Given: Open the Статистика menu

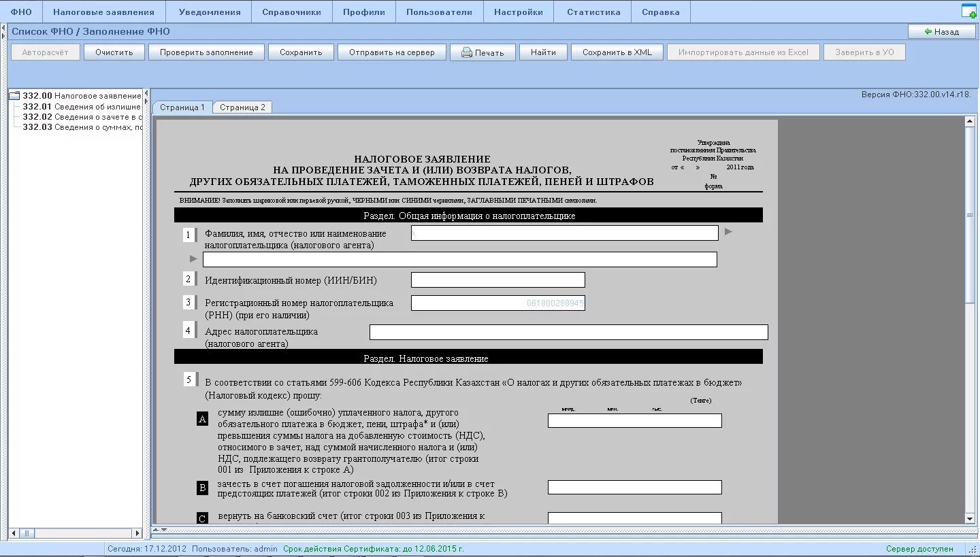Looking at the screenshot, I should pos(593,12).
